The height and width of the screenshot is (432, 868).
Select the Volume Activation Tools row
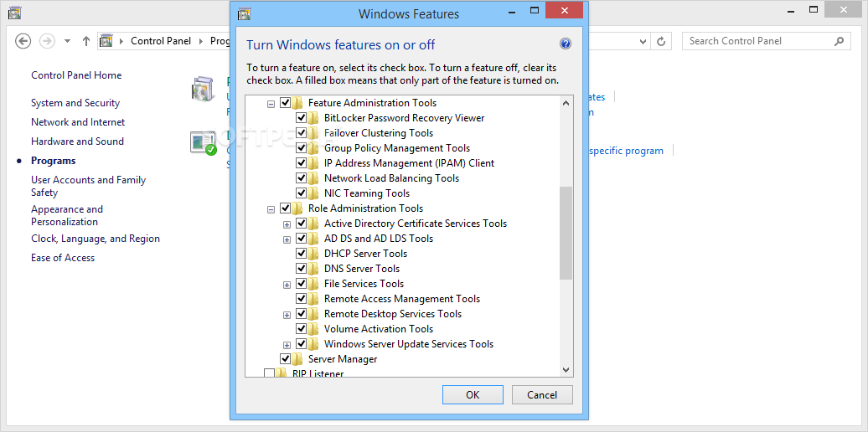(x=379, y=328)
